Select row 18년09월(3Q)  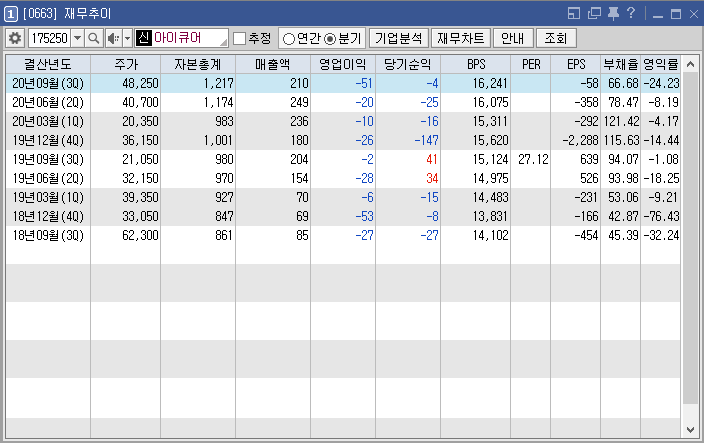(x=343, y=236)
